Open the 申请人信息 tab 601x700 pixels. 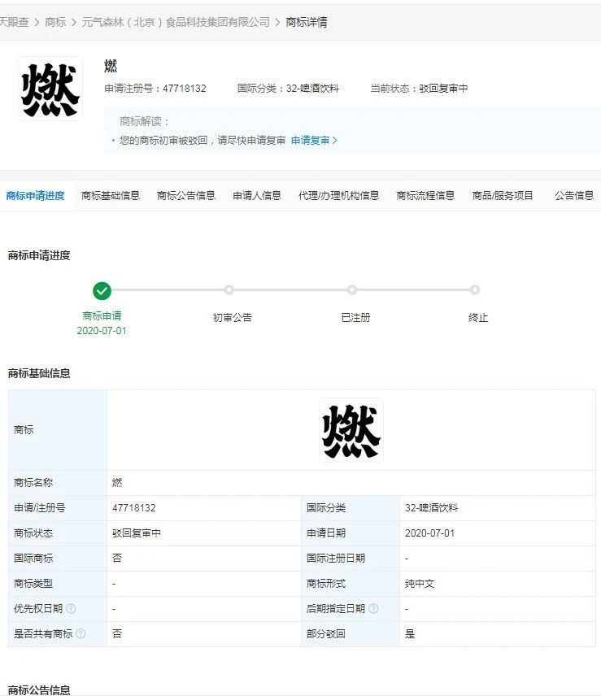coord(257,196)
